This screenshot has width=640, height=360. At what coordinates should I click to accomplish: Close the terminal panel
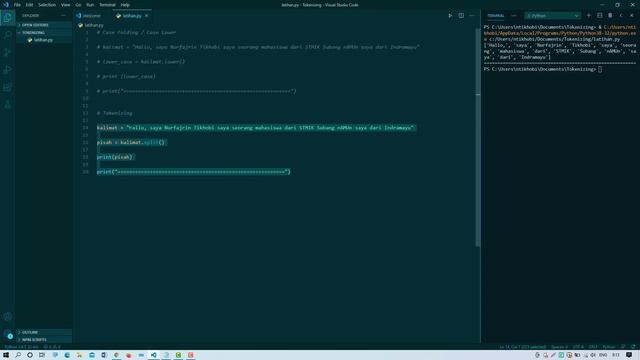coord(632,16)
